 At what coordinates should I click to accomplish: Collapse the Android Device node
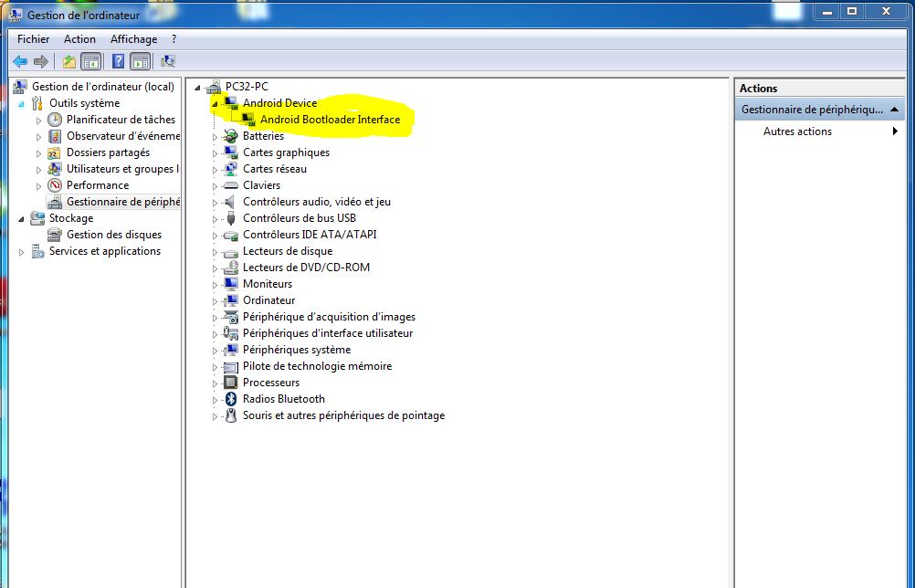tap(215, 104)
